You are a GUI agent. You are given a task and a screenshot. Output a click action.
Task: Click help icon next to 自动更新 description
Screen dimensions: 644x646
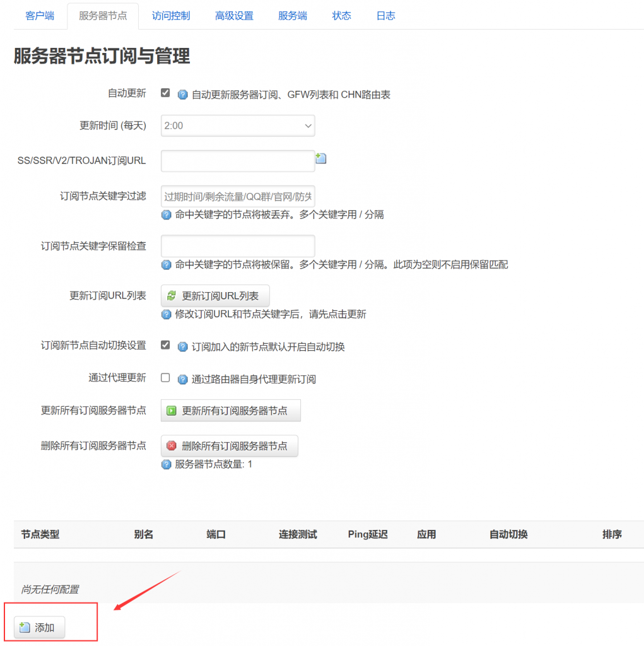click(x=182, y=95)
